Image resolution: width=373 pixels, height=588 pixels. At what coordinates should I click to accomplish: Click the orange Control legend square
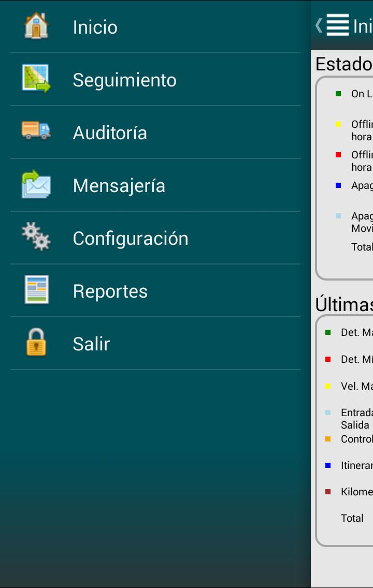pos(328,439)
